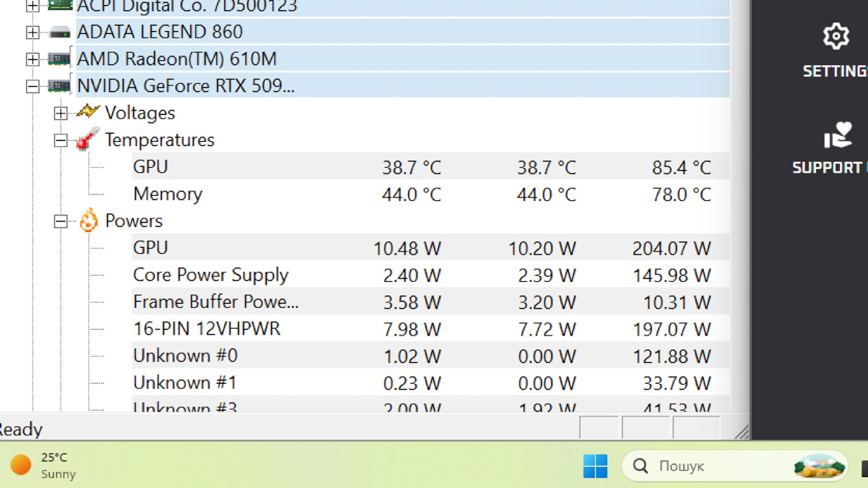Expand the ADATA LEGEND 860 node
Screen dimensions: 868x488
[33, 33]
